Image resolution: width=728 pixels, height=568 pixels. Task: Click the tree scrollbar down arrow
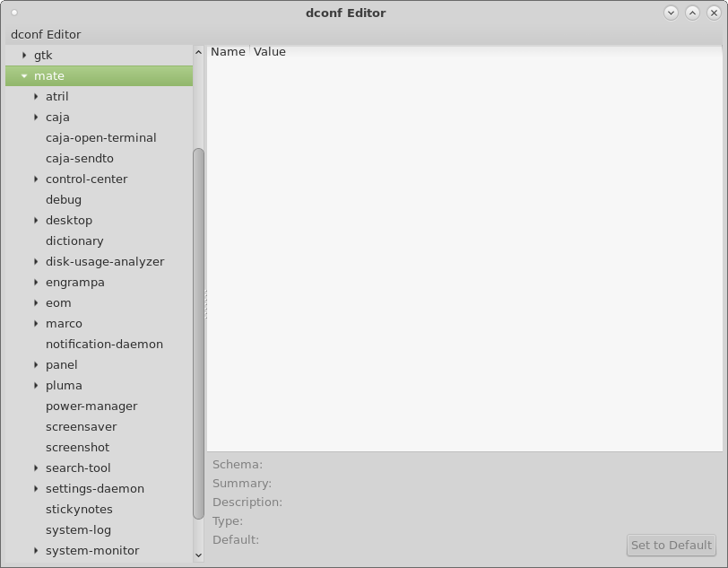pyautogui.click(x=199, y=555)
